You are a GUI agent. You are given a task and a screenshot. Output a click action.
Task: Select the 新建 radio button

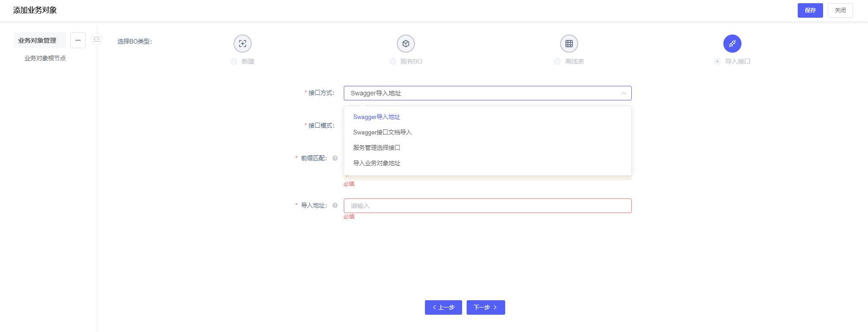(234, 61)
